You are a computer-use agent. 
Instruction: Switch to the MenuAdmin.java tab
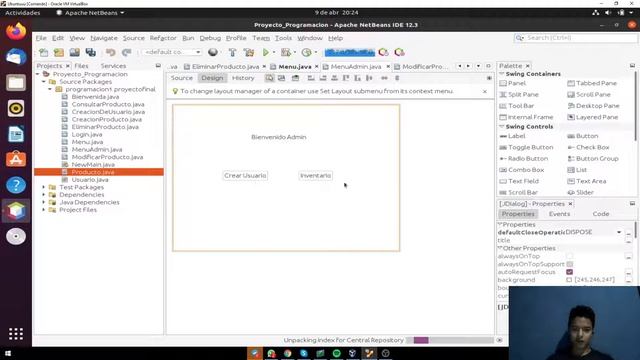356,67
